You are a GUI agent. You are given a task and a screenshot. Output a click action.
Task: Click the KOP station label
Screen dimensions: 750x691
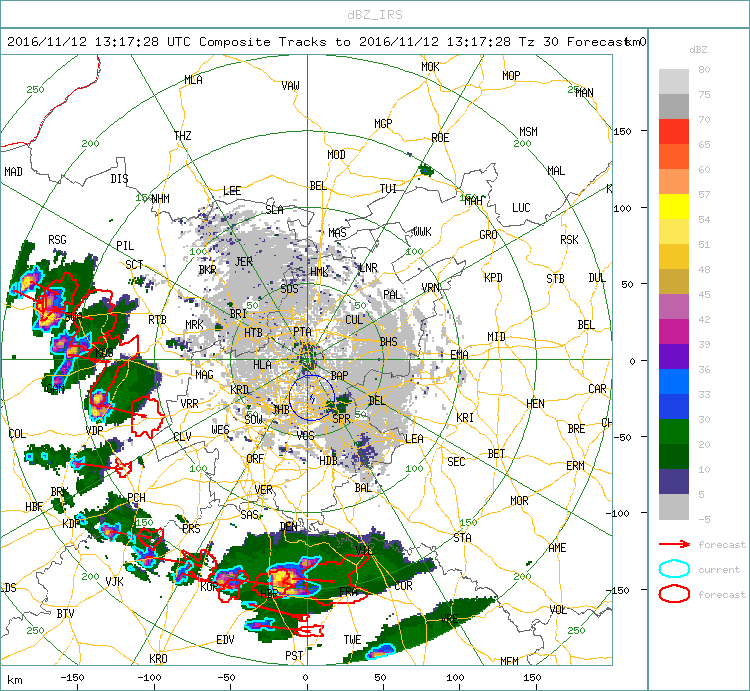point(209,586)
